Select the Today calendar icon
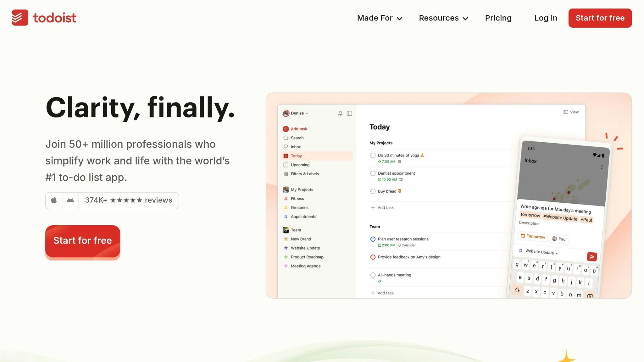This screenshot has width=644, height=362. pos(286,156)
